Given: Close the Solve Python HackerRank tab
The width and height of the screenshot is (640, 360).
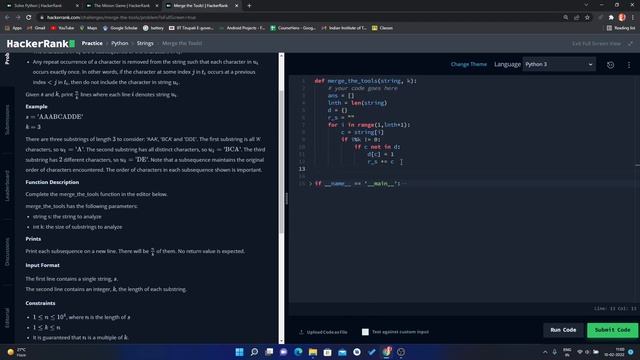Looking at the screenshot, I should (x=77, y=6).
